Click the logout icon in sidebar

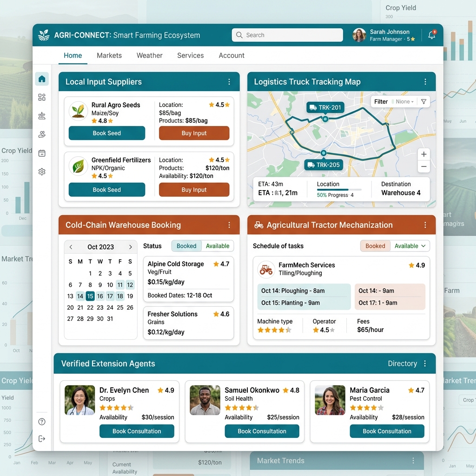pos(42,439)
